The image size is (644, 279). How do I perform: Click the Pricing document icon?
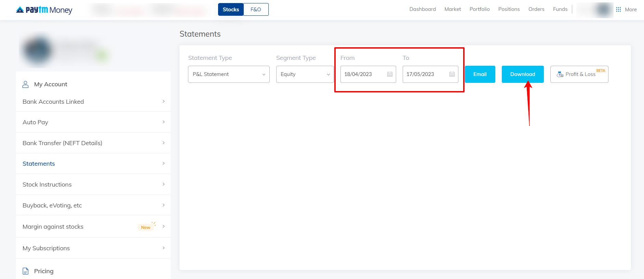tap(26, 271)
